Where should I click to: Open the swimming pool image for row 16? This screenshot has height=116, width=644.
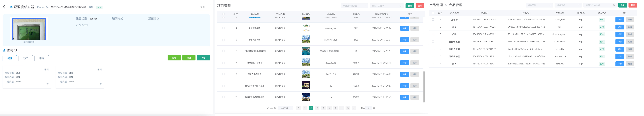point(306,51)
